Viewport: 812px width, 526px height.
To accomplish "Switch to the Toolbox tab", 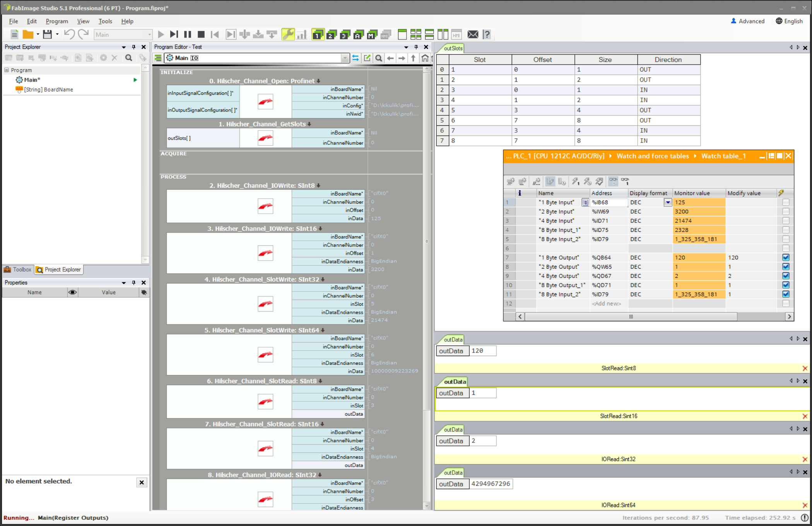I will coord(18,270).
